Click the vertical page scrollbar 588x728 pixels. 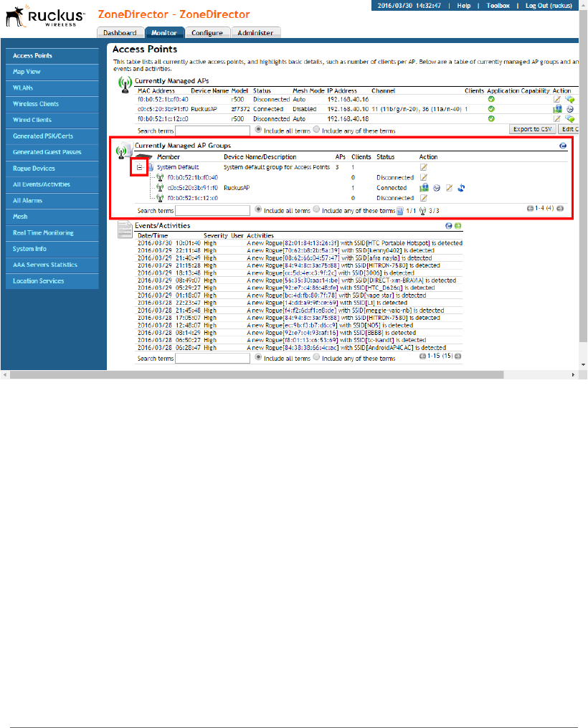point(584,176)
